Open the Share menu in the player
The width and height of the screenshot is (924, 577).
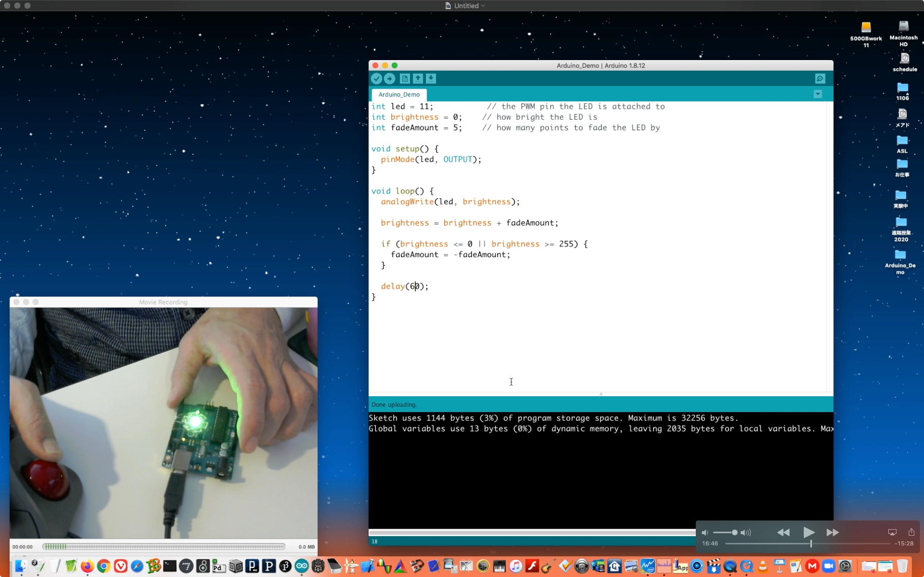tap(911, 532)
